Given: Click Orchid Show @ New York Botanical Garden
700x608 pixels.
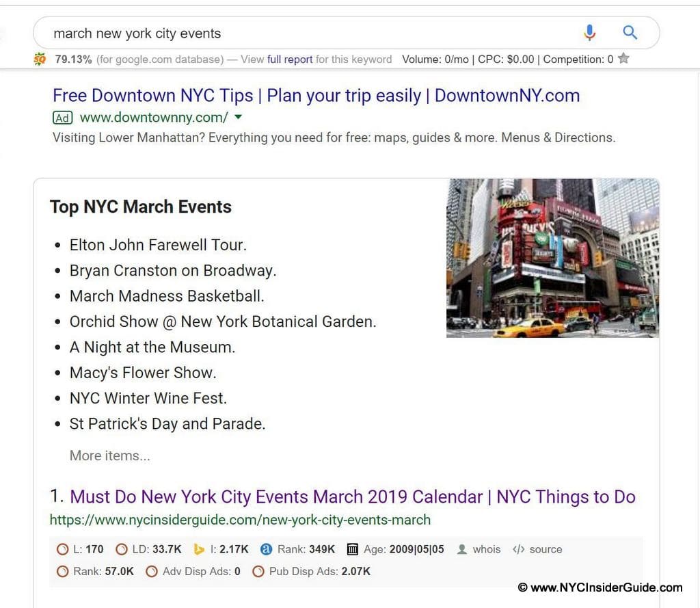Looking at the screenshot, I should 223,321.
